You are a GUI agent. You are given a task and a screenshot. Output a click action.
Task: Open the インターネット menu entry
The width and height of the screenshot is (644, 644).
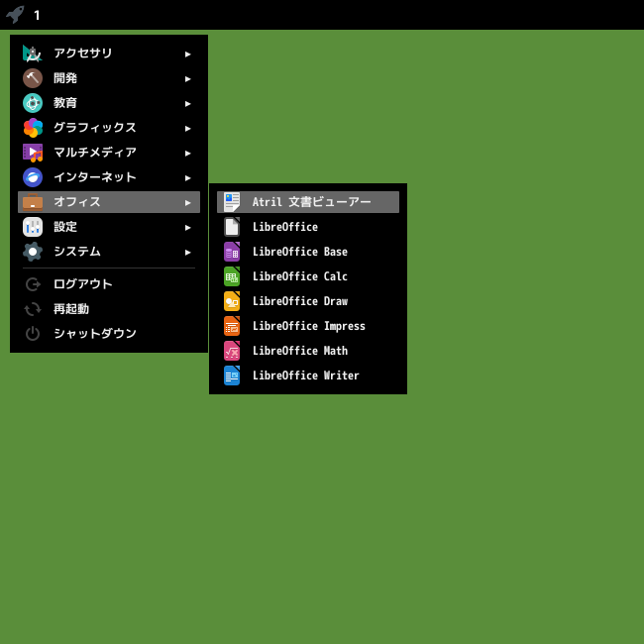pos(109,177)
